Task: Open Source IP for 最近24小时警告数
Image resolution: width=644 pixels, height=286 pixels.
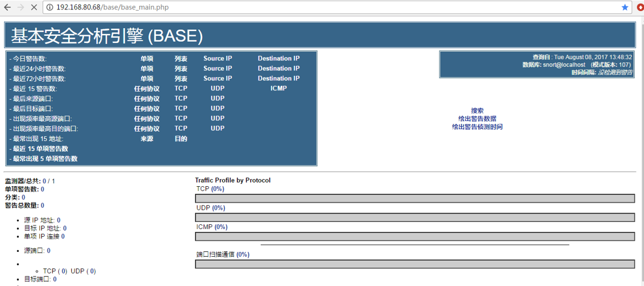Action: coord(217,69)
